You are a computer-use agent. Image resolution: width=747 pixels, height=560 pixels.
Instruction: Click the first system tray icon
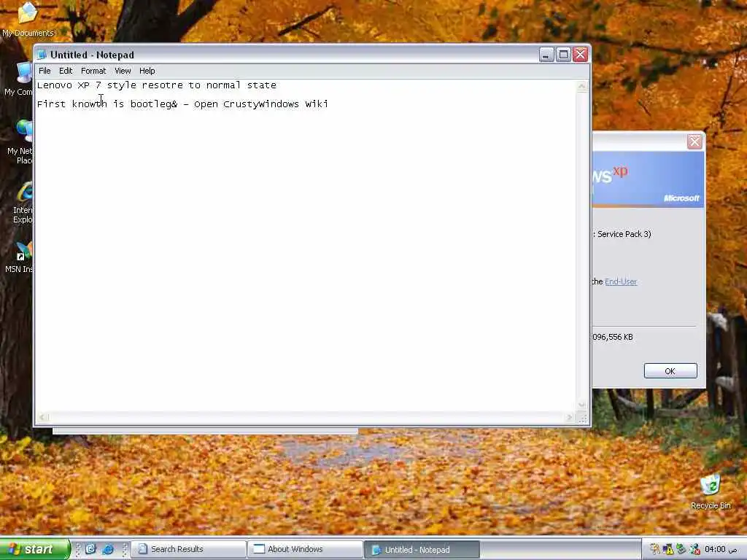point(655,550)
